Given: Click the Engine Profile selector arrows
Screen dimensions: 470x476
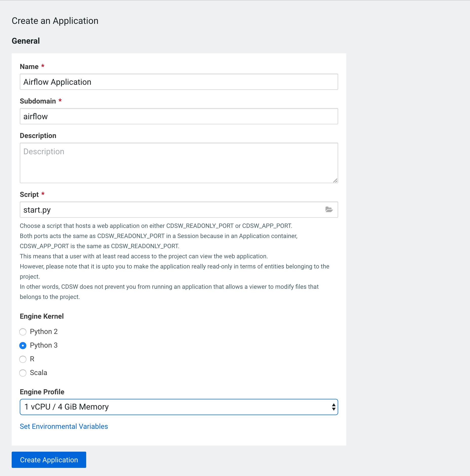Looking at the screenshot, I should pos(334,407).
